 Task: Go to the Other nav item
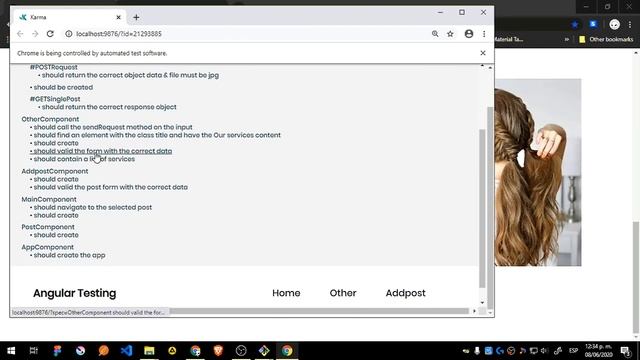tap(343, 293)
